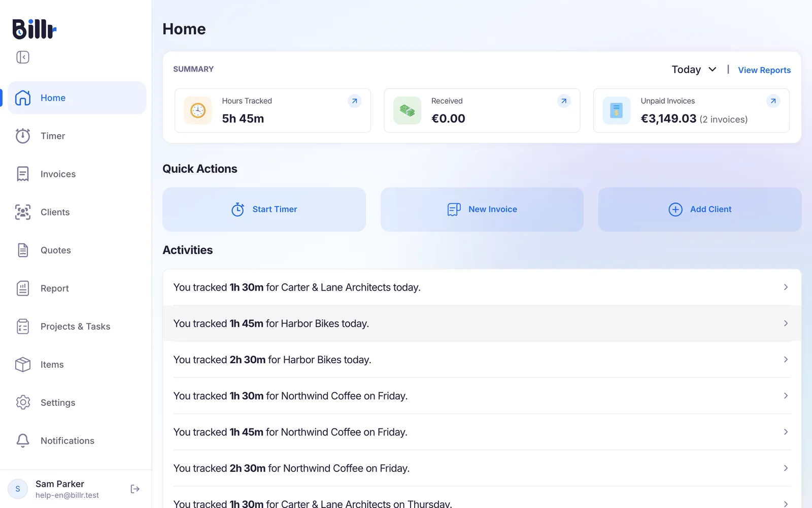Open Quotes from the sidebar

pos(77,250)
